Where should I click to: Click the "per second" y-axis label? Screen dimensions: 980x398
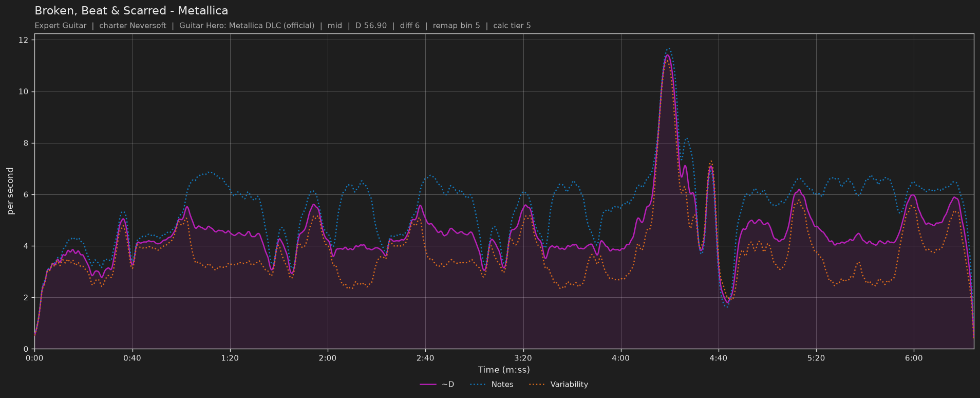[x=10, y=191]
